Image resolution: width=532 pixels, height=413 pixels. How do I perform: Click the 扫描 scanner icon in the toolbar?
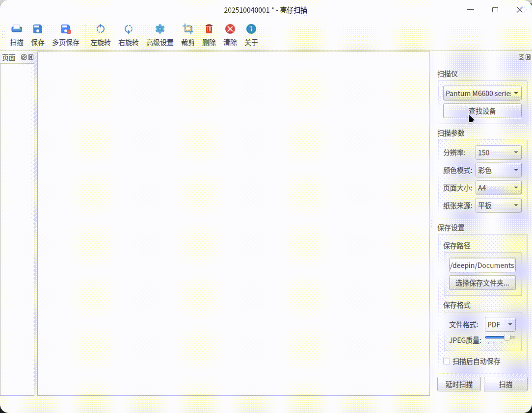click(17, 29)
